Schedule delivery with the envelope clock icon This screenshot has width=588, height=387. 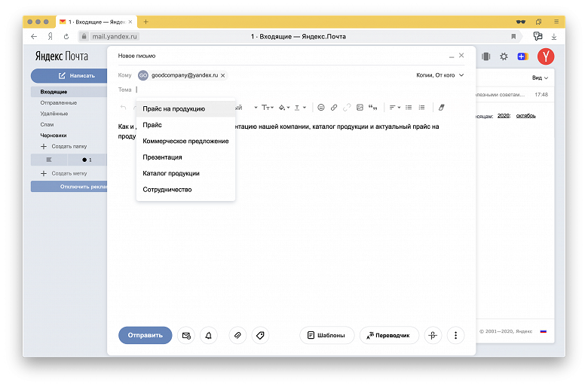186,335
